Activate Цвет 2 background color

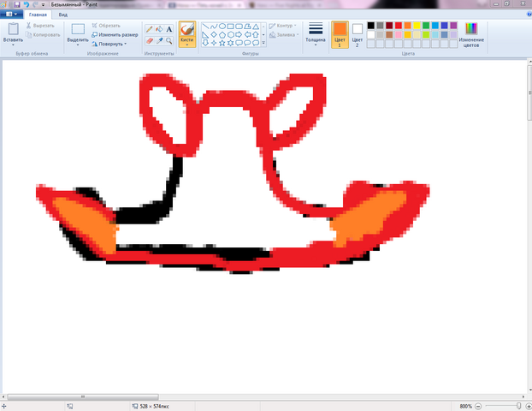(x=357, y=34)
